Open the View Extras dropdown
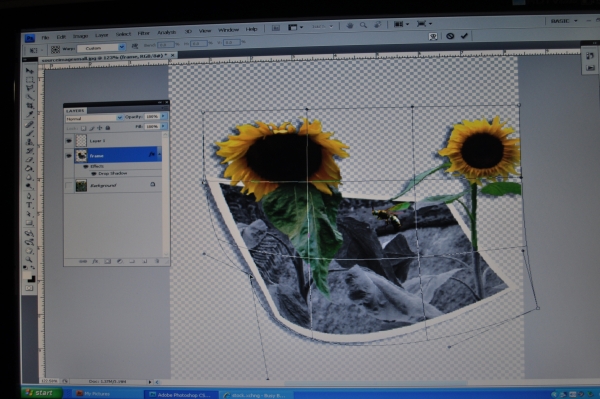The width and height of the screenshot is (600, 399). 295,27
